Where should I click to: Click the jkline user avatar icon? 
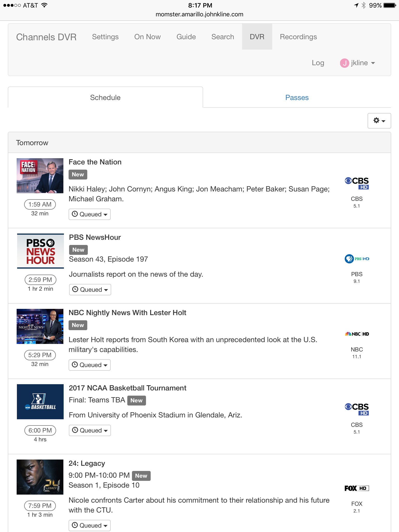344,63
